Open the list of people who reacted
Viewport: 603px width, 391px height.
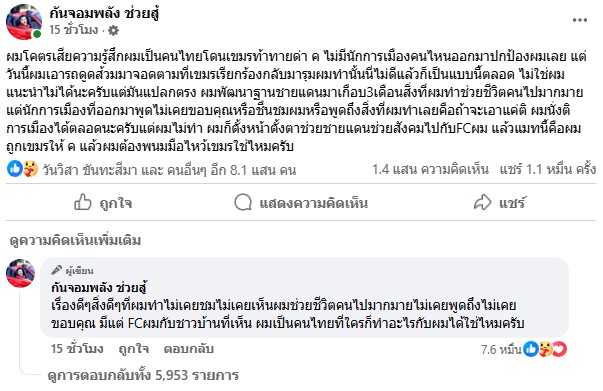169,170
